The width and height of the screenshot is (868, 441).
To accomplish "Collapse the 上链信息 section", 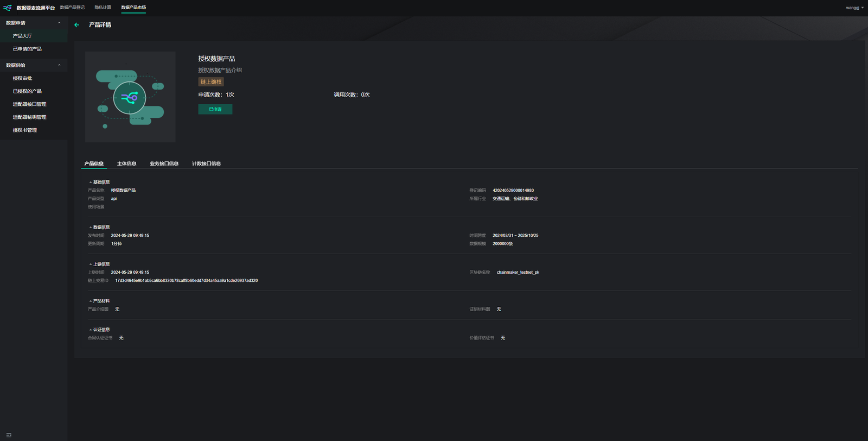I will tap(91, 264).
